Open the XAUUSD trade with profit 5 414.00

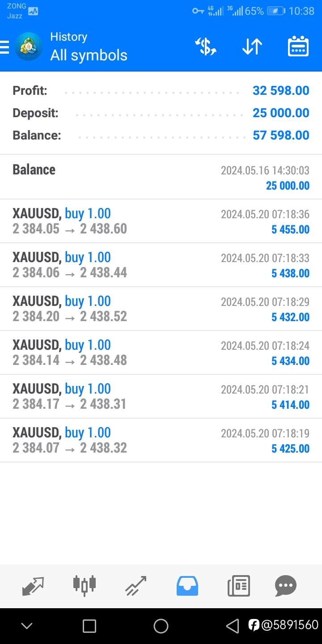pos(161,397)
